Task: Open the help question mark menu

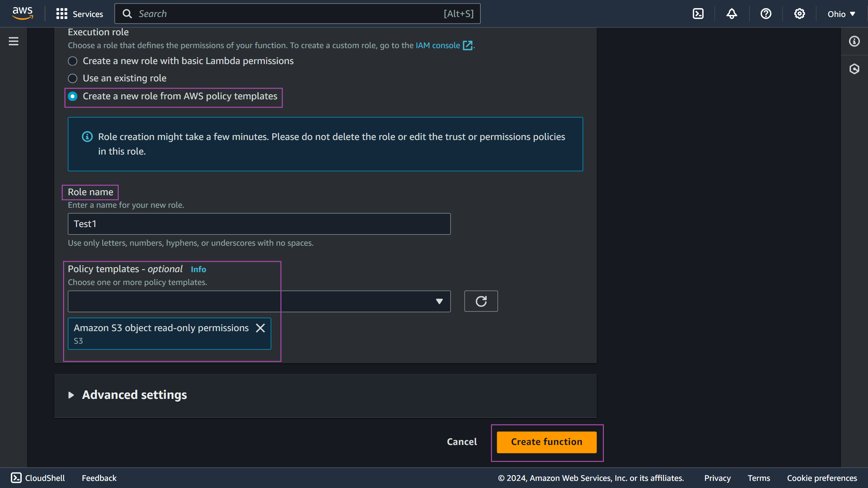Action: click(766, 14)
